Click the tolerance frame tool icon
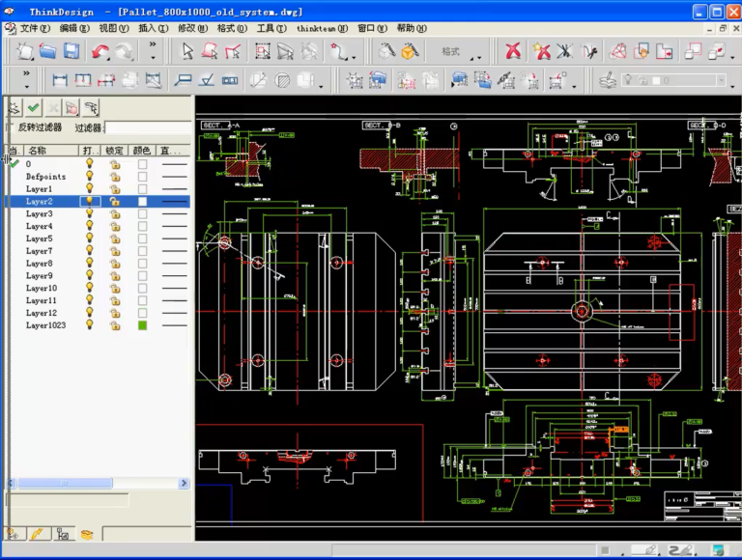 click(230, 80)
